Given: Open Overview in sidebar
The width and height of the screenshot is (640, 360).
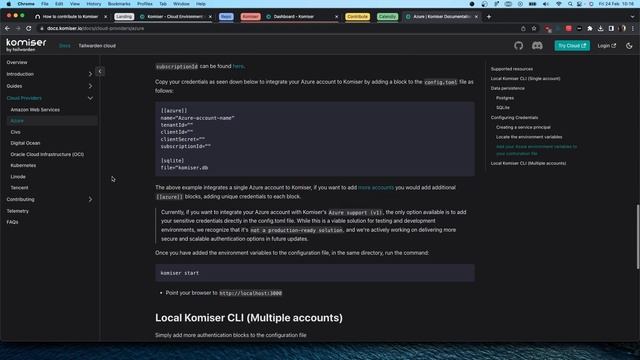Looking at the screenshot, I should tap(17, 62).
